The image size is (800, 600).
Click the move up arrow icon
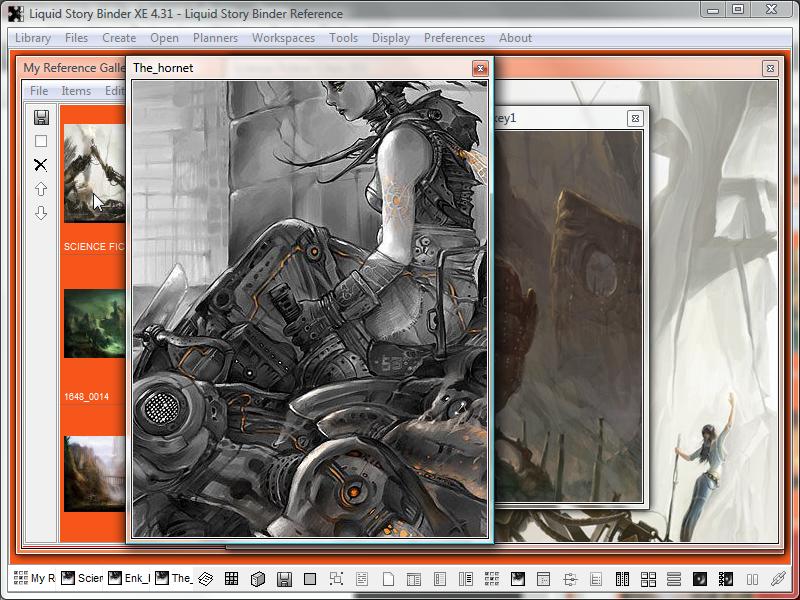pyautogui.click(x=41, y=189)
